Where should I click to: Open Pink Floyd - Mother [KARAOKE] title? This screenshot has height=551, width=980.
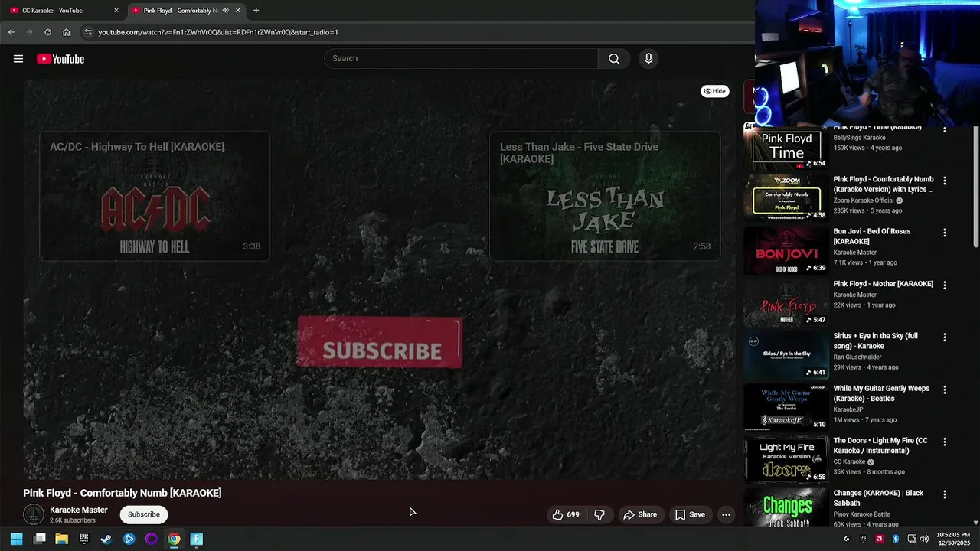pyautogui.click(x=883, y=284)
